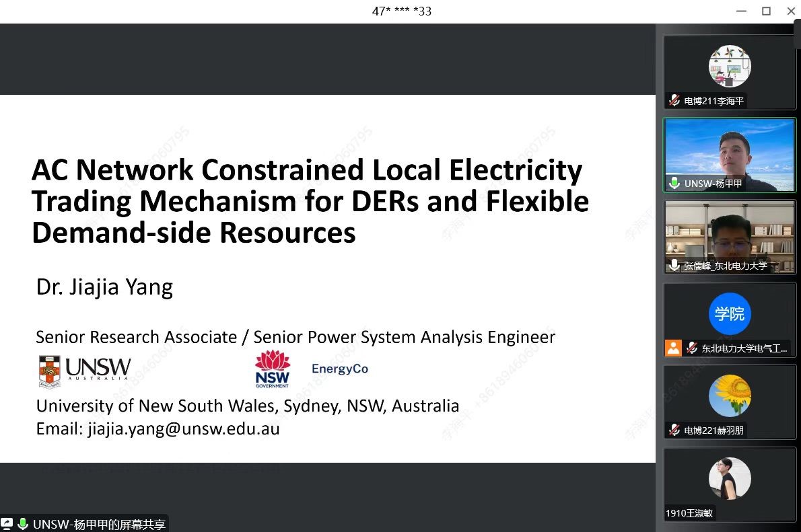Click the jiajia.yang@unsw.edu.au email address

pos(183,428)
